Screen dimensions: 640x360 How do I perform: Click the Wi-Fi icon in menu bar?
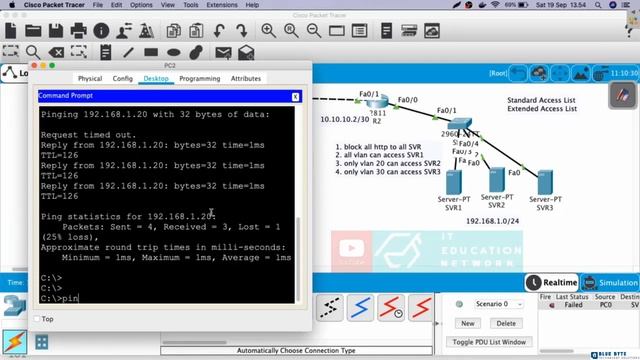click(495, 5)
